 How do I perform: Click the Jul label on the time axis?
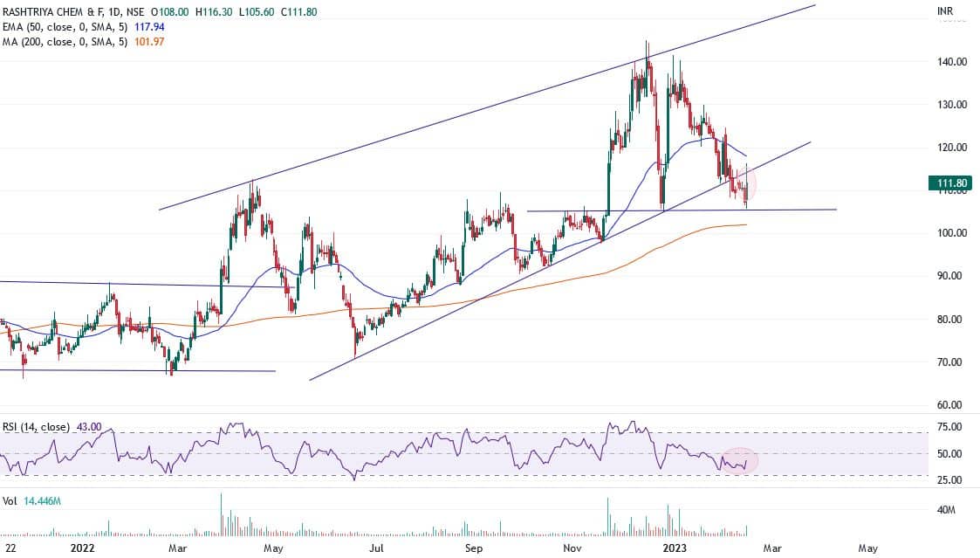tap(377, 548)
